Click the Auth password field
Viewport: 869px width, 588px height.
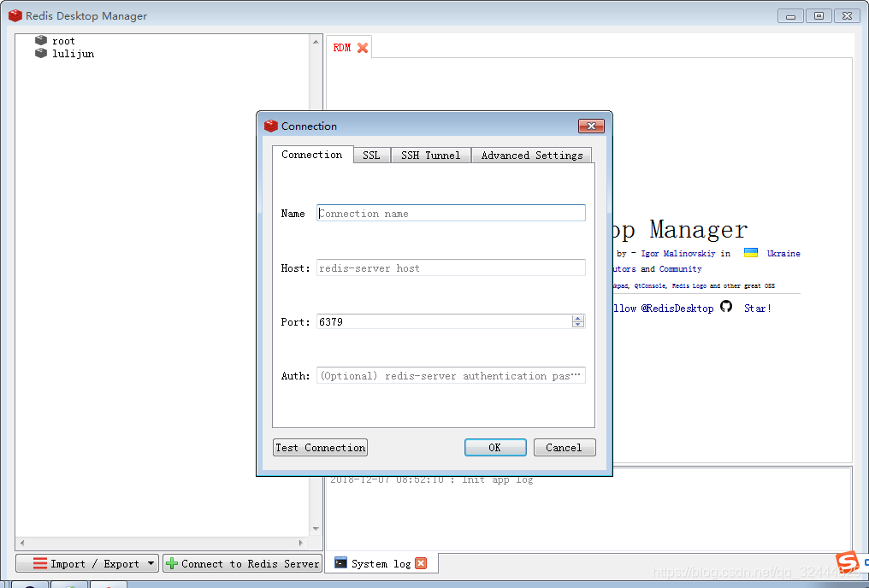tap(451, 376)
